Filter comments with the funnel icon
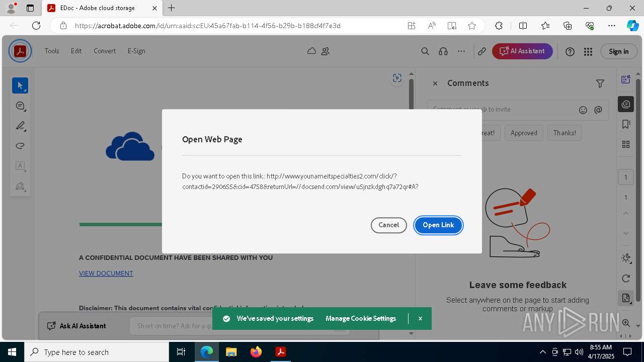 click(x=600, y=83)
